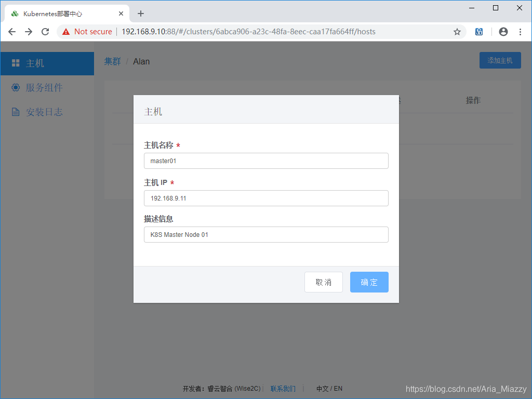The width and height of the screenshot is (532, 399).
Task: Reload the page with the refresh icon
Action: pos(45,32)
